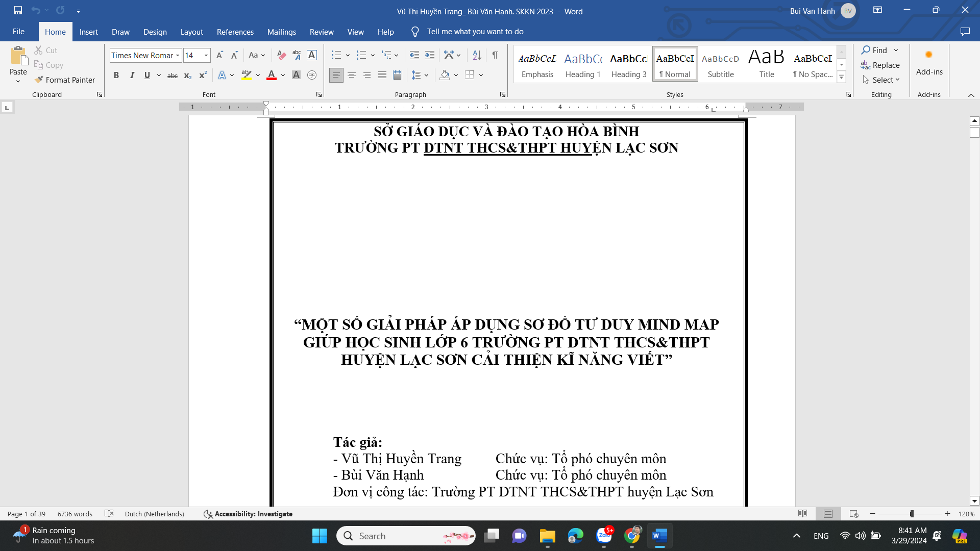Open the Mailings menu tab
Viewport: 980px width, 551px height.
(281, 31)
